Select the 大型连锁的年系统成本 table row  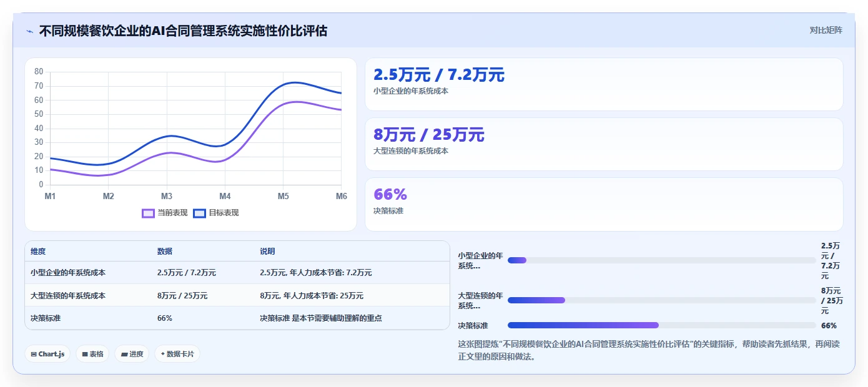tap(237, 295)
